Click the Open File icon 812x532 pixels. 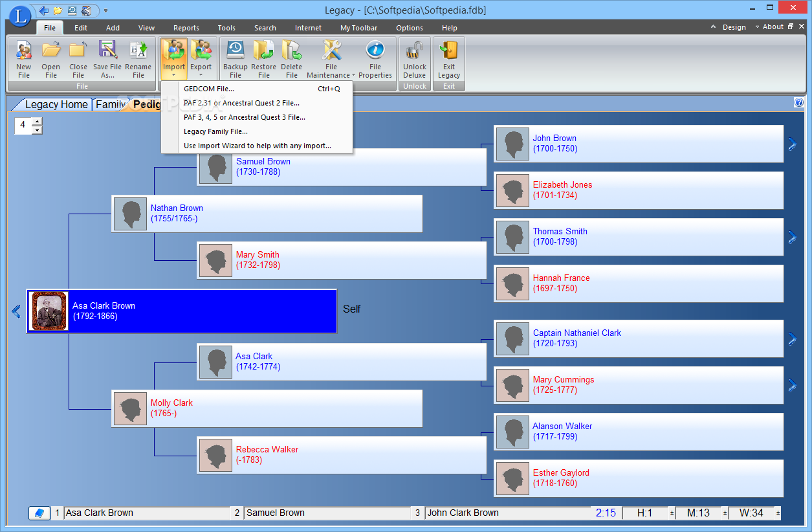51,50
